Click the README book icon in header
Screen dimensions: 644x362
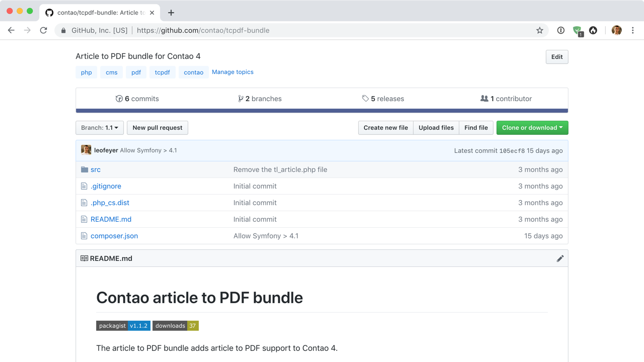(85, 258)
